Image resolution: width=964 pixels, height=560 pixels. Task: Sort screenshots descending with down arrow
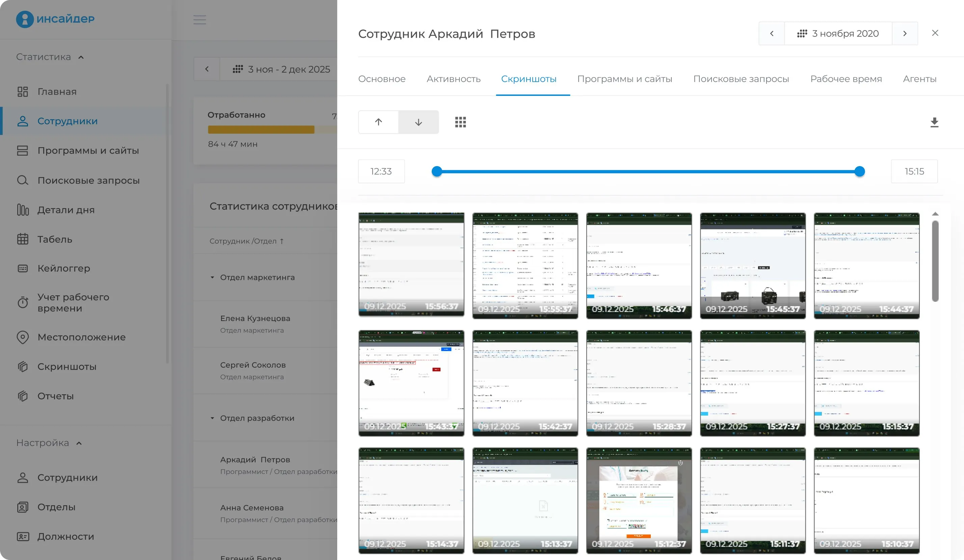click(418, 122)
